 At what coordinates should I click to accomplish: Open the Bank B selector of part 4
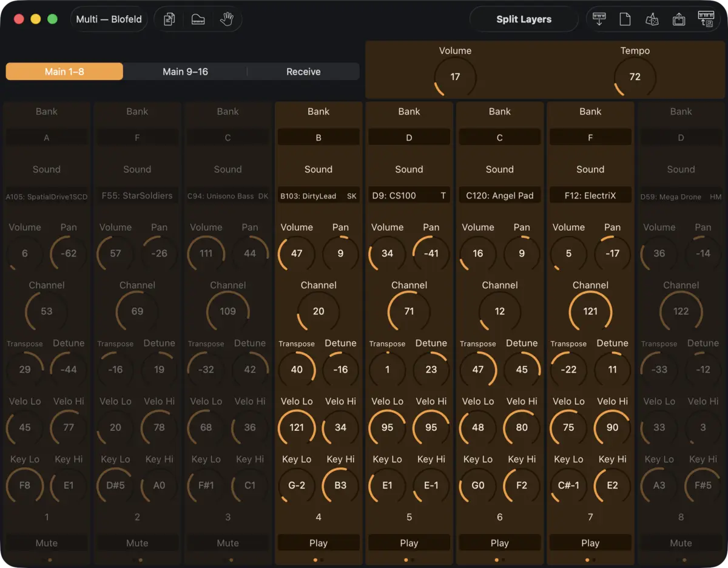coord(318,138)
